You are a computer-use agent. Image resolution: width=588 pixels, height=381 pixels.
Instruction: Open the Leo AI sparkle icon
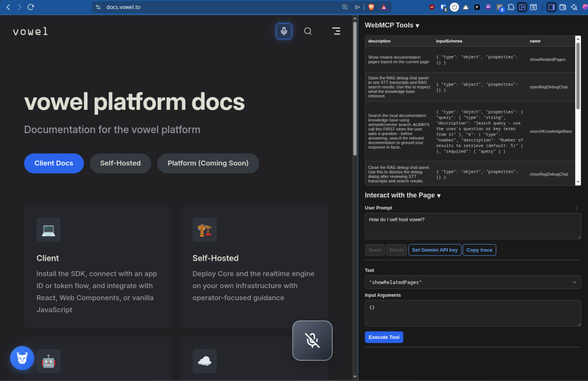point(574,7)
